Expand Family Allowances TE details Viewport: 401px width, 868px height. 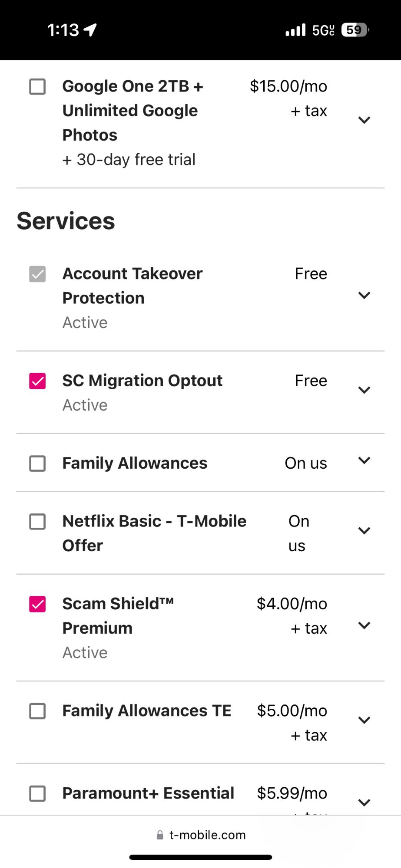(364, 720)
